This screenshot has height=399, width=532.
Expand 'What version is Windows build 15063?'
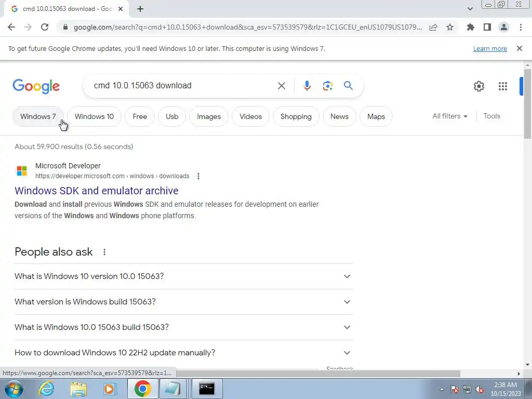tap(183, 302)
